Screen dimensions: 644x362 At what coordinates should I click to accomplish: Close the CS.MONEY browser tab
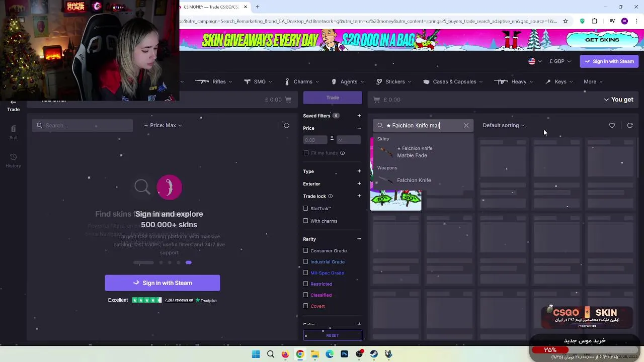click(x=246, y=7)
